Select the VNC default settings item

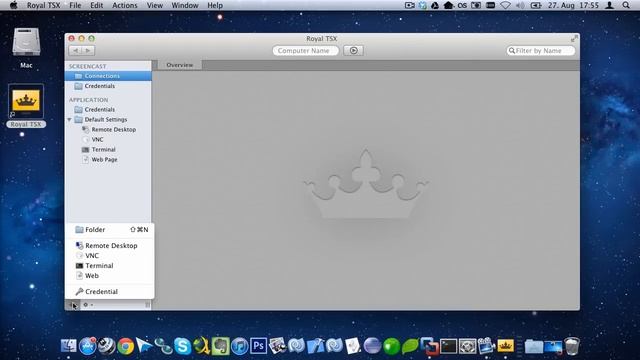coord(108,140)
